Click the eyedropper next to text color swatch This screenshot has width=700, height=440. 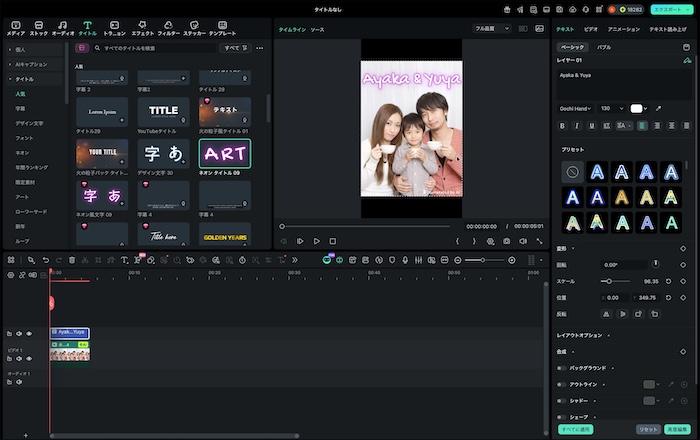point(658,108)
